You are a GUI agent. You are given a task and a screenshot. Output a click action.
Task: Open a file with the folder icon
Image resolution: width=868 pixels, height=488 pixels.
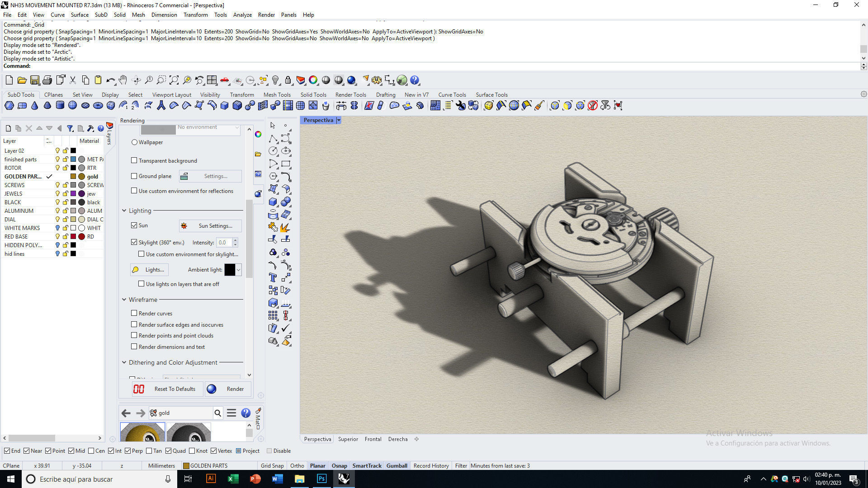coord(22,80)
